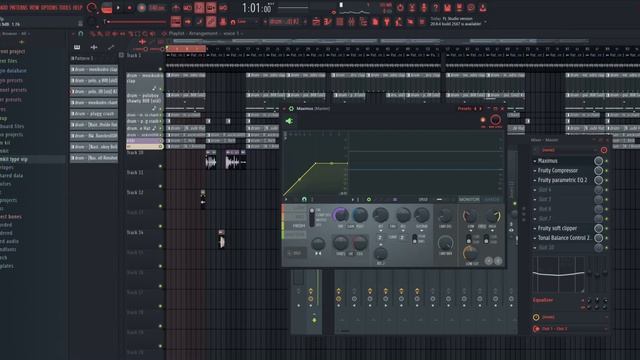Open the Maximus slot arrow menu in Mixer

(535, 161)
